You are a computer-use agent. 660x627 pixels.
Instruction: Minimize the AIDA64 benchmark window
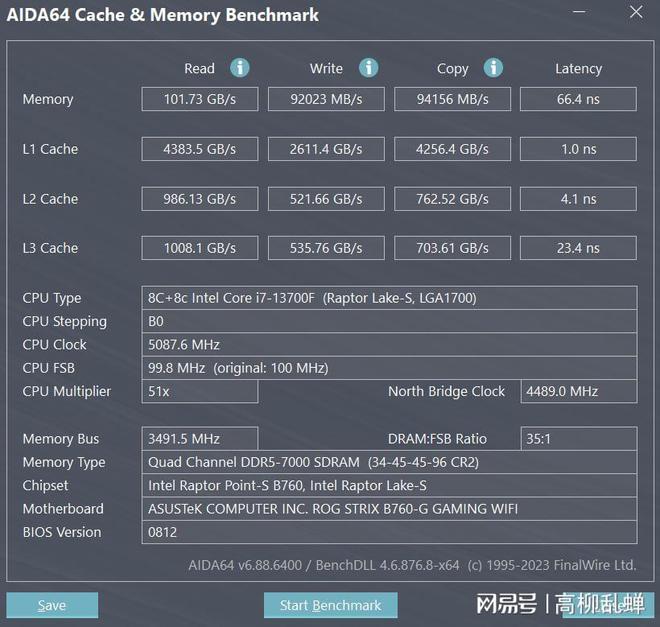point(579,12)
